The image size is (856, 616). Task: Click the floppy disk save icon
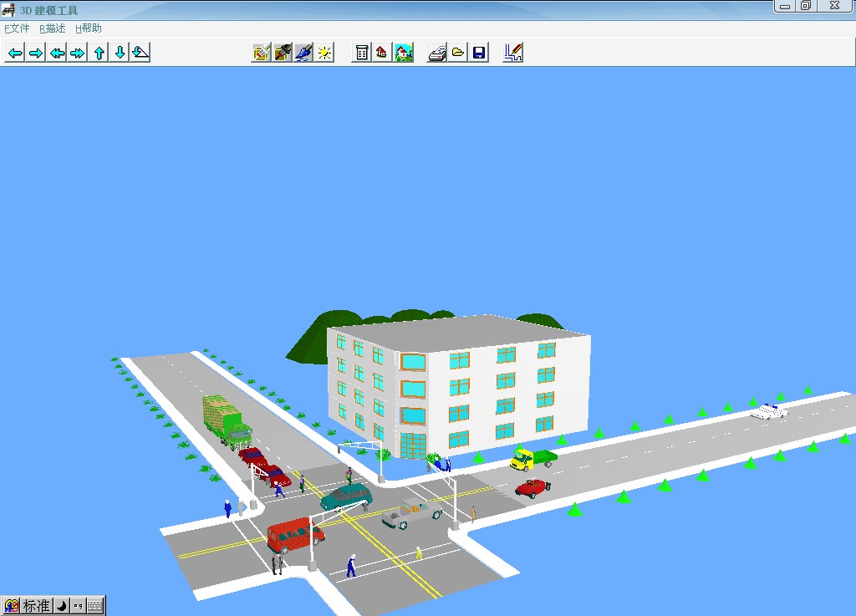point(479,53)
